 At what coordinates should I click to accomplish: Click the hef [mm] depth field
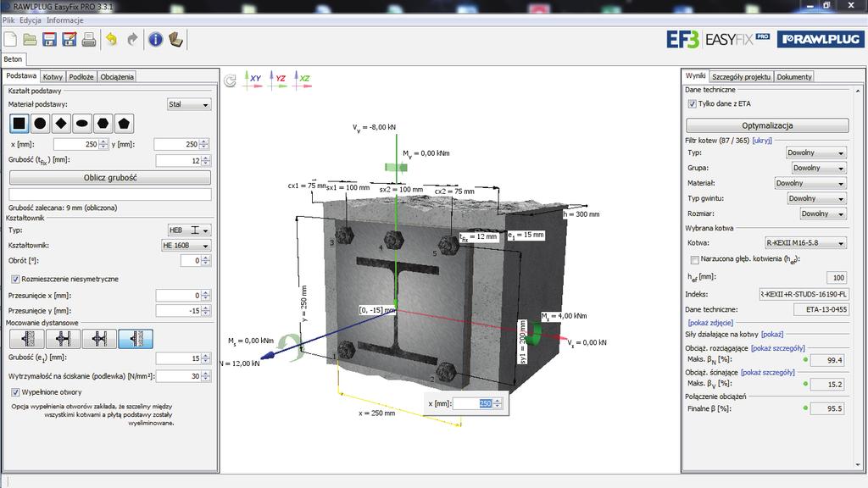(x=836, y=278)
